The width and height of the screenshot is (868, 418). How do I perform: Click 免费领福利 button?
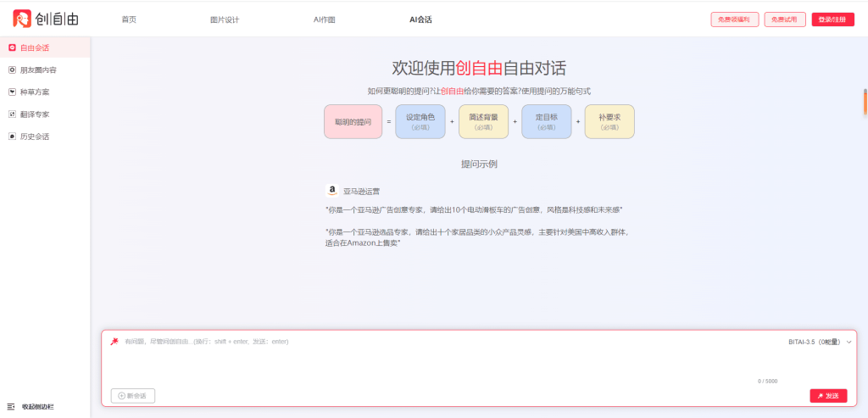tap(734, 20)
